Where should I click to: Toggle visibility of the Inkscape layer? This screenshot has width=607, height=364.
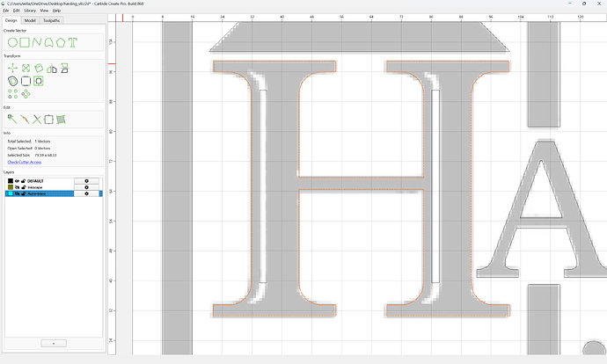[x=17, y=187]
